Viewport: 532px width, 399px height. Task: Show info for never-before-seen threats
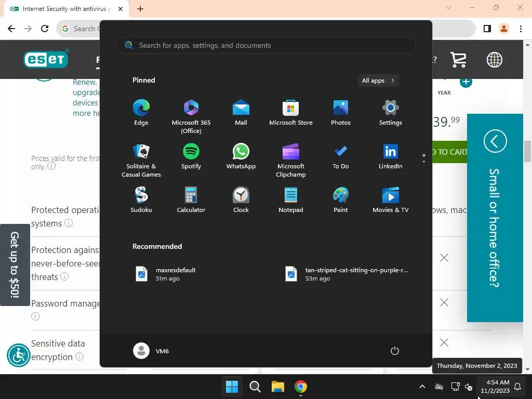[x=64, y=276]
